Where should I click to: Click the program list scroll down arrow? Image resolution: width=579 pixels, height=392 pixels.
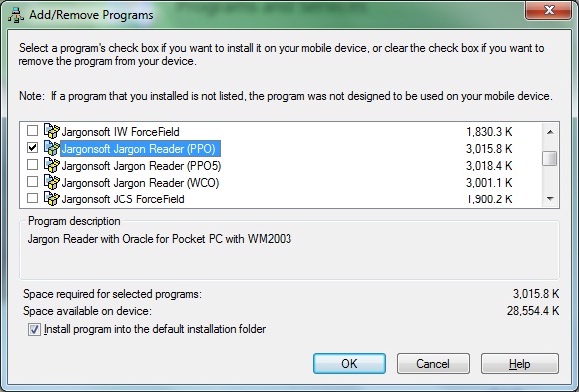(550, 199)
